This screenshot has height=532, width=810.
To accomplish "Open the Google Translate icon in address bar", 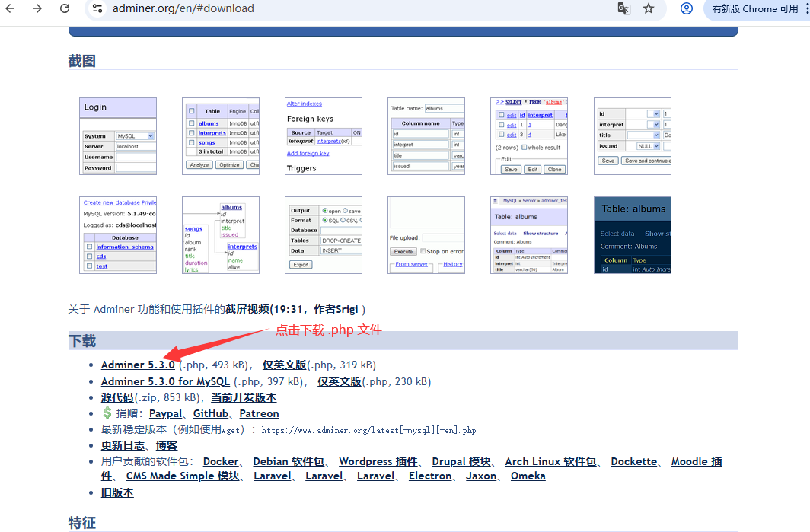I will point(624,9).
